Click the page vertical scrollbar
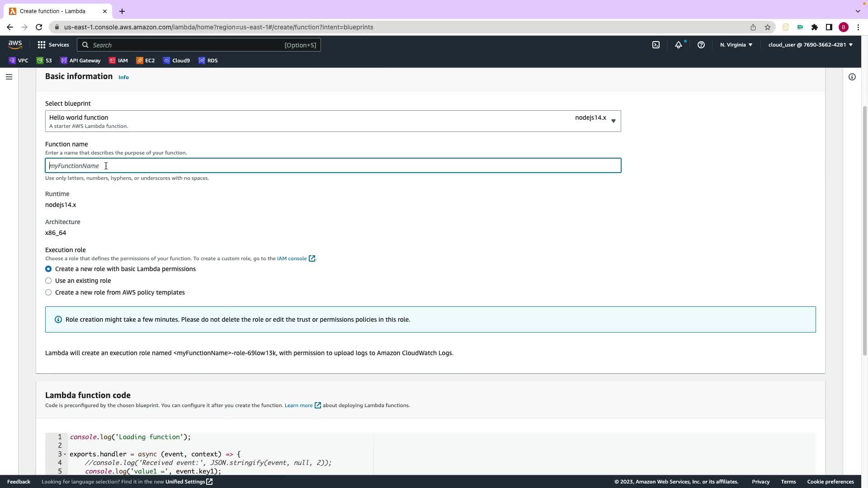This screenshot has width=868, height=488. [865, 230]
